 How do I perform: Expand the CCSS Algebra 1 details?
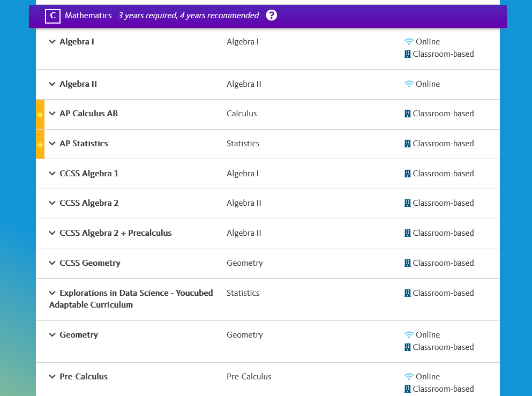53,174
